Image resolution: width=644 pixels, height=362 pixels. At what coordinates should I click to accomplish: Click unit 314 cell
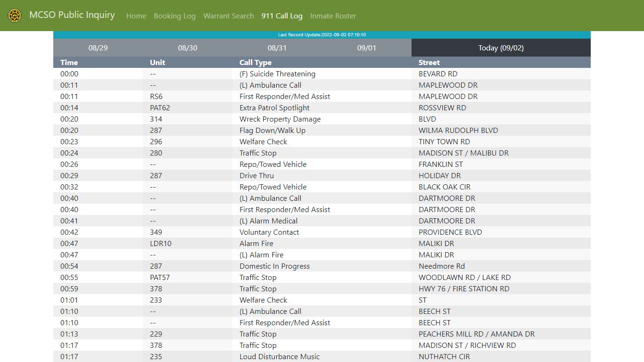[x=188, y=119]
